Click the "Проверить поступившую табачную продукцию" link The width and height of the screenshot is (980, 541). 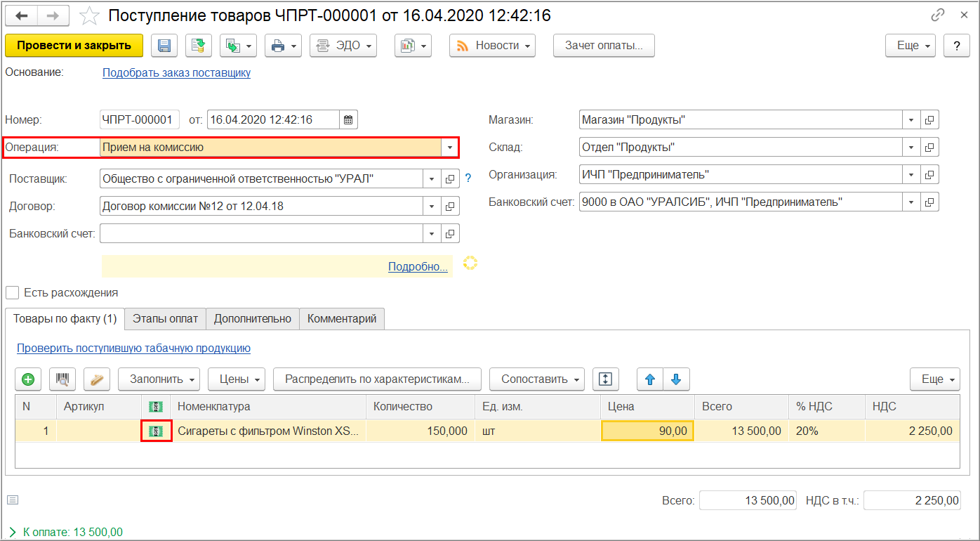(x=133, y=348)
